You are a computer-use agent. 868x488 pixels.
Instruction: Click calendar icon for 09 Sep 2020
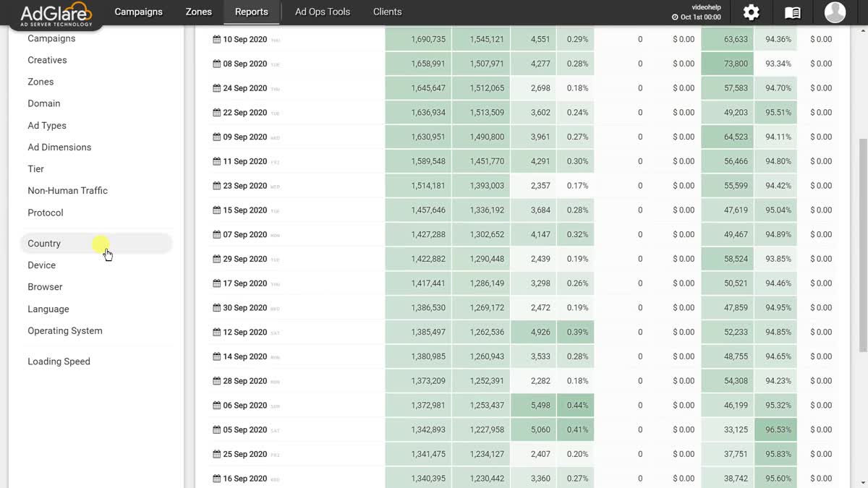pos(217,137)
